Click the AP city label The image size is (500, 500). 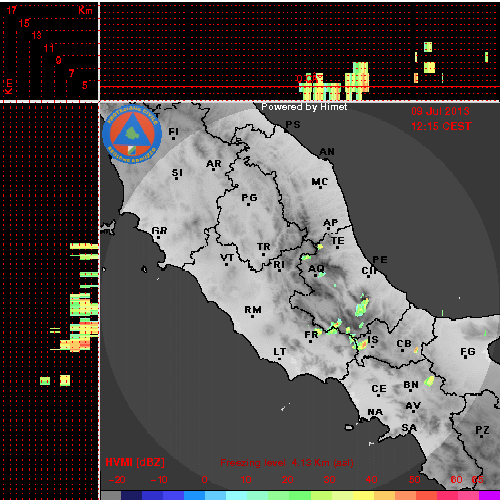click(x=331, y=223)
